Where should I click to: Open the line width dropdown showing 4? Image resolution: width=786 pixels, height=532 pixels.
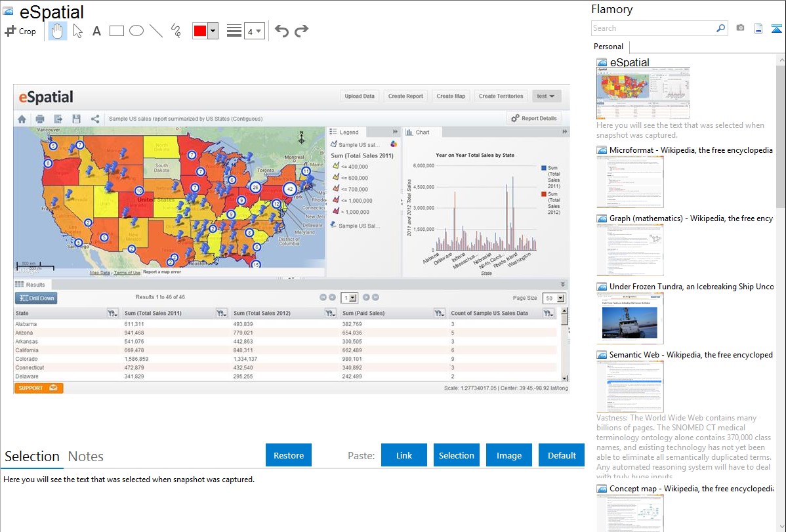pyautogui.click(x=254, y=31)
